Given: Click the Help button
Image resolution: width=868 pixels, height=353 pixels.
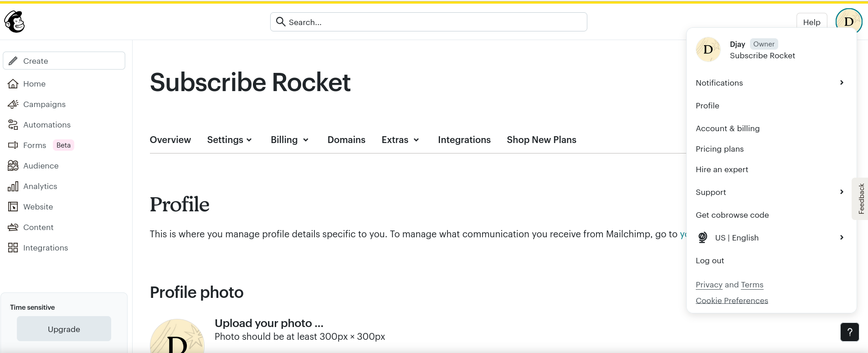Looking at the screenshot, I should 812,22.
